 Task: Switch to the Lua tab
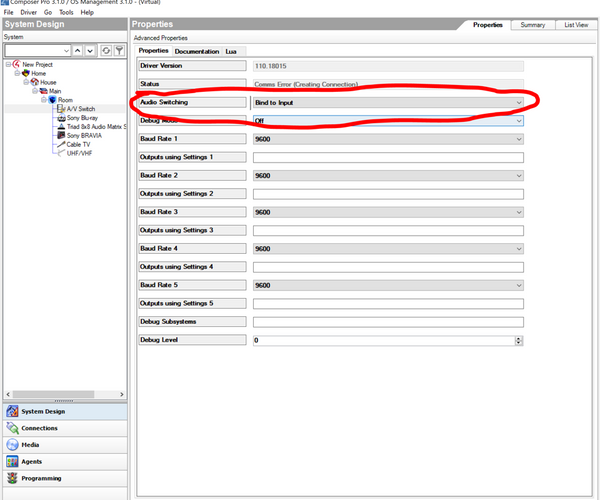point(231,51)
